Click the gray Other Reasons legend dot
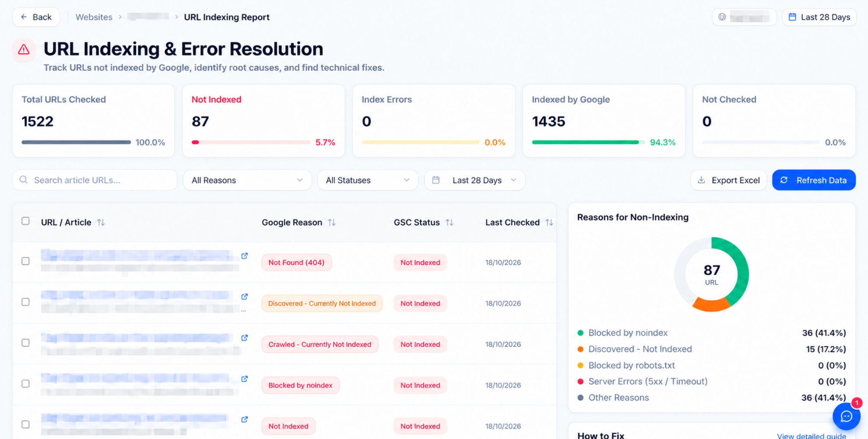The image size is (868, 439). [x=580, y=397]
